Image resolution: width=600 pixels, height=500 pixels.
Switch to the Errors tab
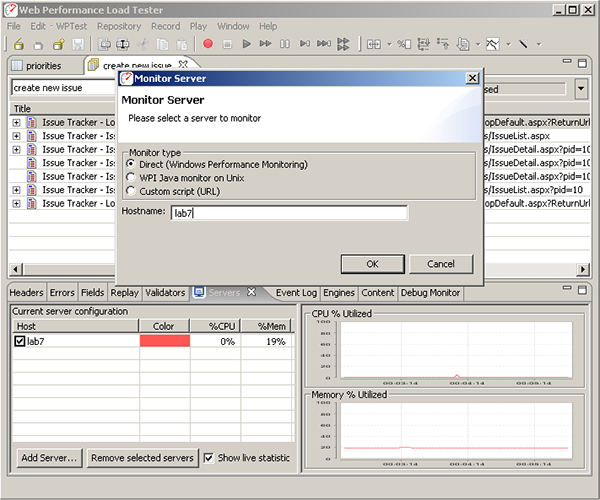pyautogui.click(x=62, y=293)
